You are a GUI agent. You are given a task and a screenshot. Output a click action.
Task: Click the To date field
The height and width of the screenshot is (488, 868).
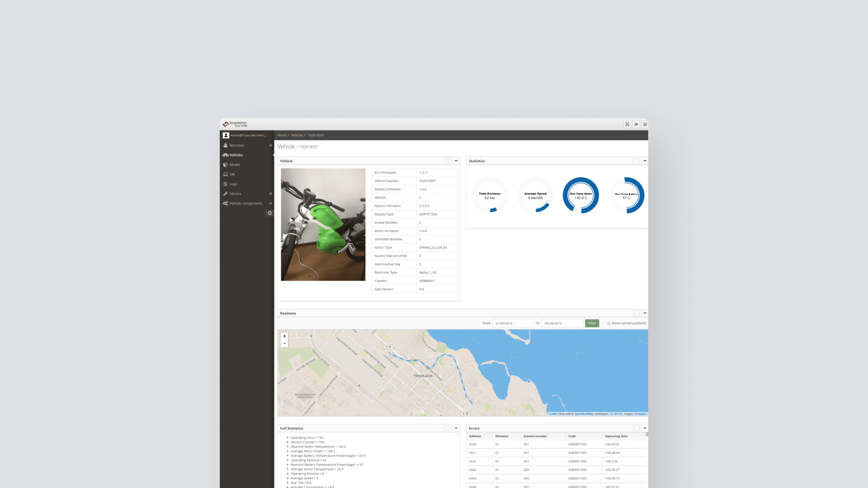pos(562,323)
